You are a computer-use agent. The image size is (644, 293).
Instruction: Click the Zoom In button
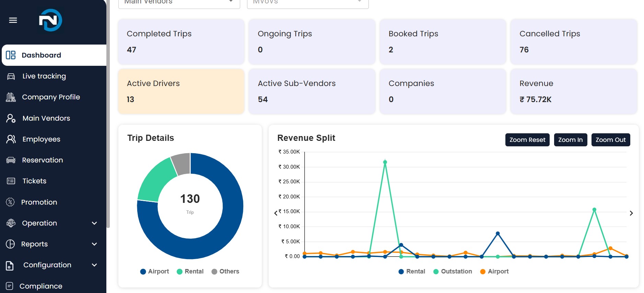click(571, 140)
